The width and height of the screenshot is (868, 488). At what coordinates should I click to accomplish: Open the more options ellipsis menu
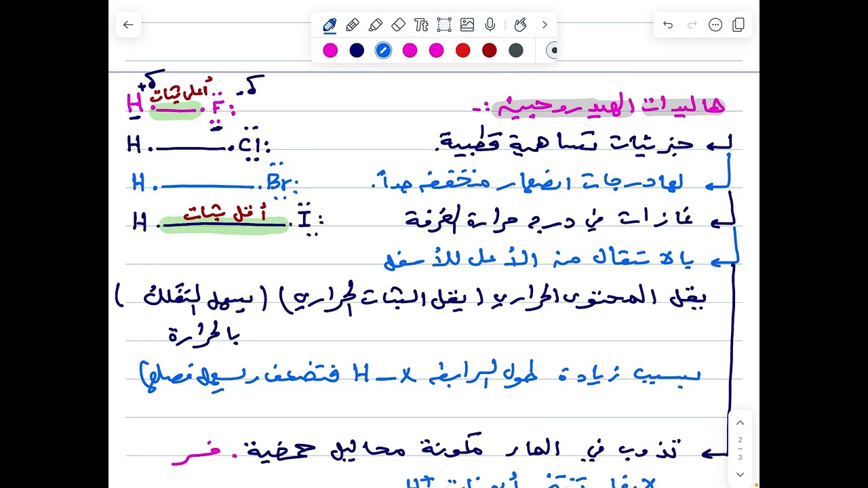(715, 25)
